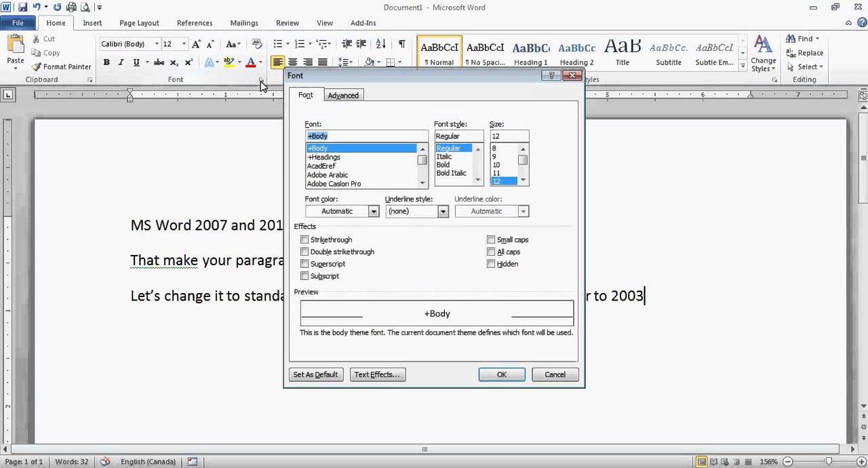The image size is (868, 468).
Task: Click the Clear Formatting icon
Action: [256, 44]
